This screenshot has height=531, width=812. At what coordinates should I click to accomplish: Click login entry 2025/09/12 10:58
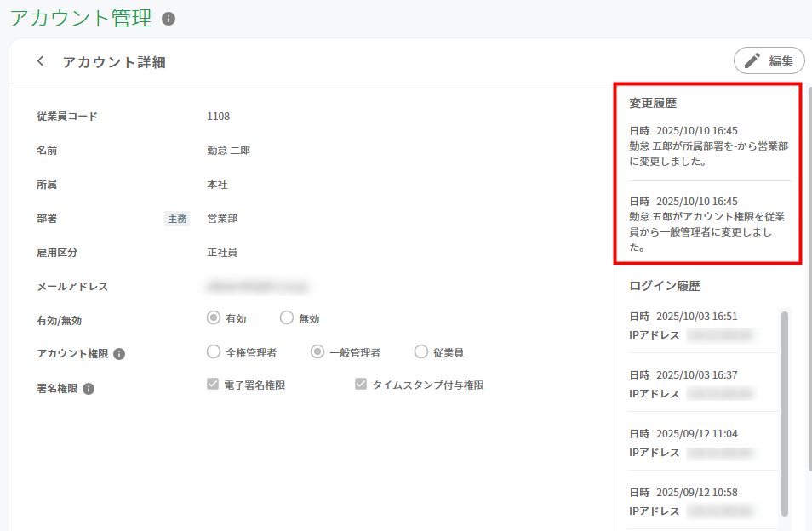point(703,501)
